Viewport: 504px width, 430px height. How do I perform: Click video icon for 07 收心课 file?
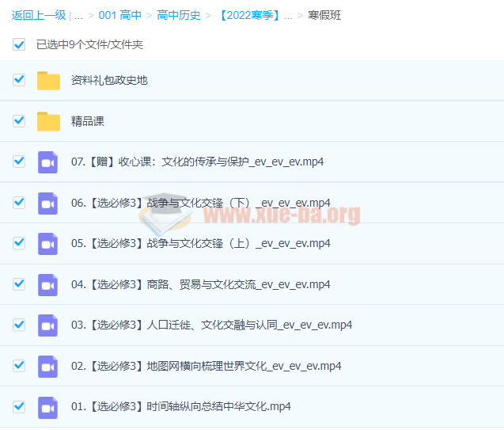click(48, 162)
